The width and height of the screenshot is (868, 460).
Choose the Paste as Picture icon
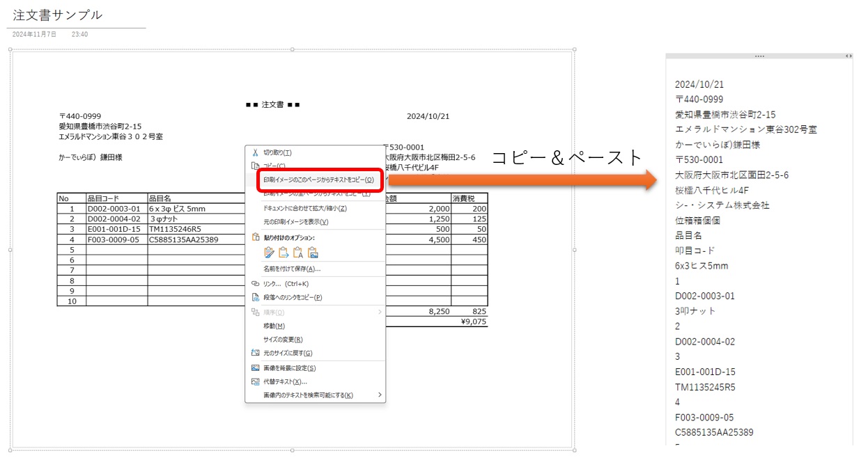coord(313,253)
